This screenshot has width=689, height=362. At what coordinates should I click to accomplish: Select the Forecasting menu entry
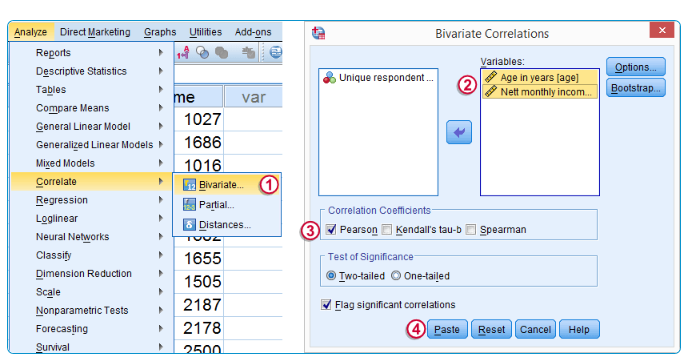pyautogui.click(x=91, y=329)
